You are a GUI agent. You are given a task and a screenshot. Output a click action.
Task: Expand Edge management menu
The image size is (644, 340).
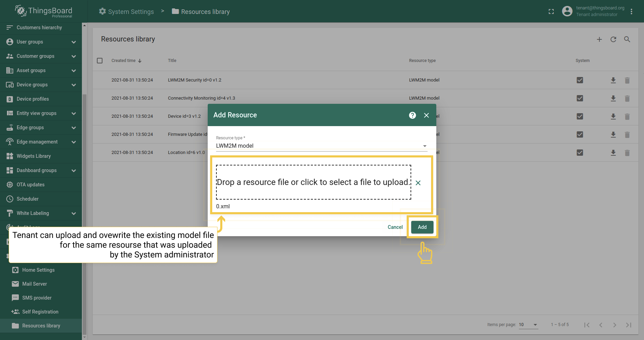tap(74, 142)
